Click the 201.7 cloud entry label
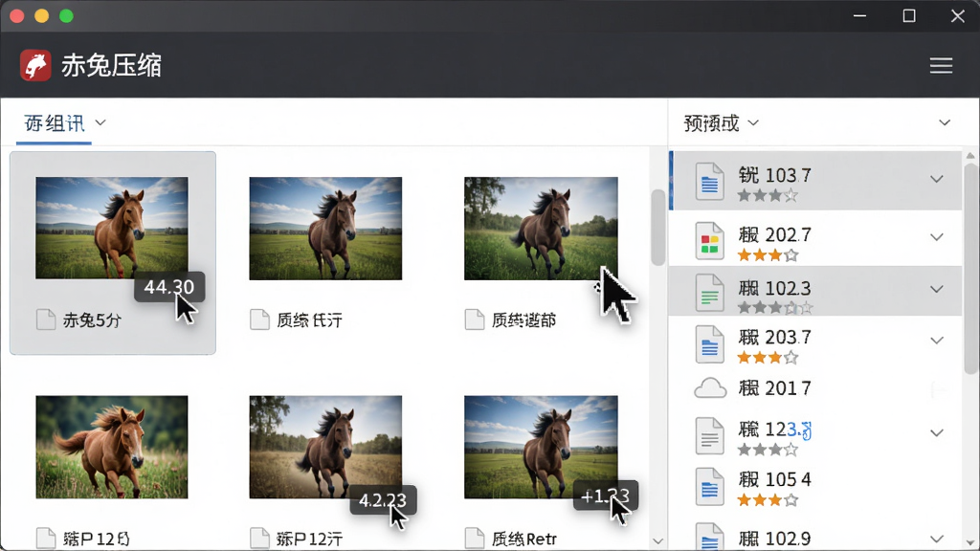This screenshot has width=980, height=551. coord(774,388)
